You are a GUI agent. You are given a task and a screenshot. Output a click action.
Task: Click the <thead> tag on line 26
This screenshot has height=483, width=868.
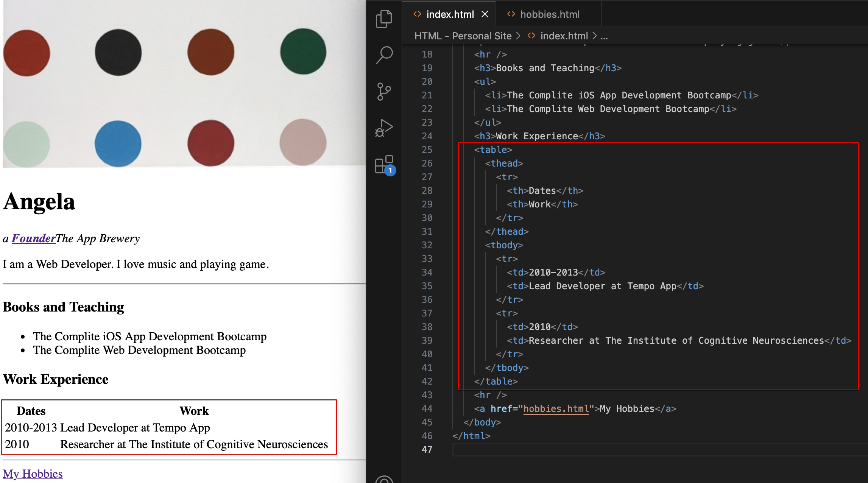[x=504, y=164]
